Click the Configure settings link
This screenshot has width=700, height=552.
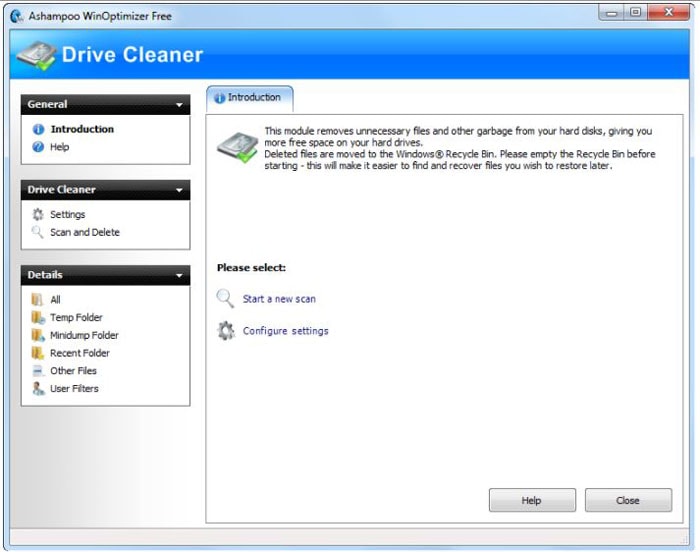coord(286,331)
